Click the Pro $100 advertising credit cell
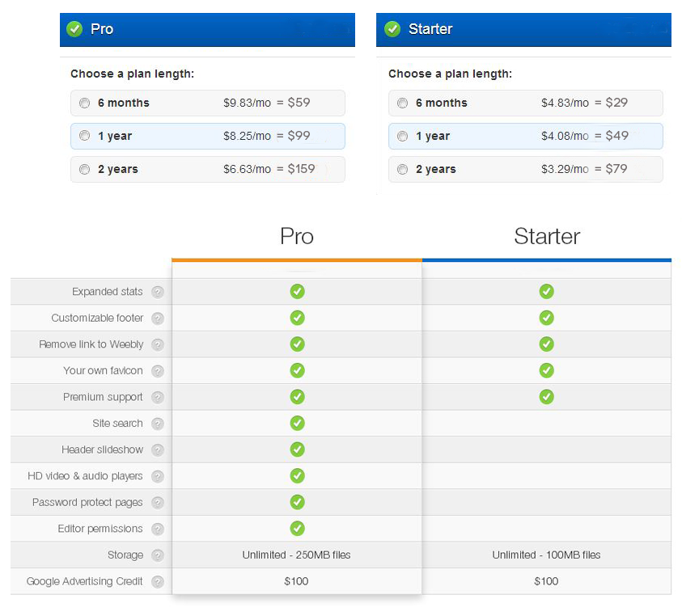 point(296,581)
